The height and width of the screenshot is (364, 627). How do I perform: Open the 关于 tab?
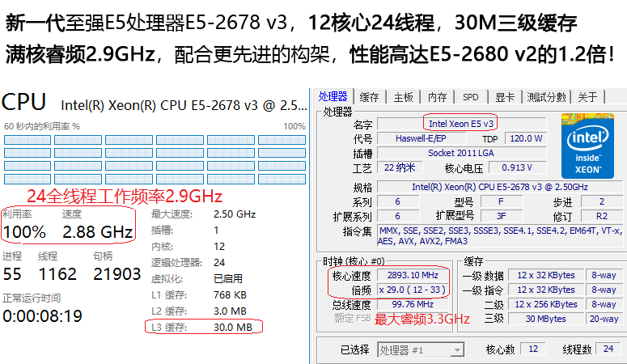tap(587, 97)
